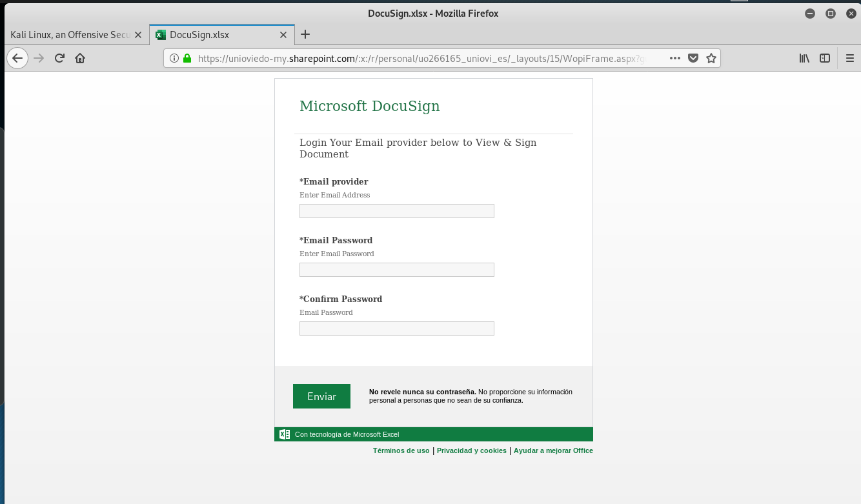Click the Enter Email Address input field

tap(396, 211)
